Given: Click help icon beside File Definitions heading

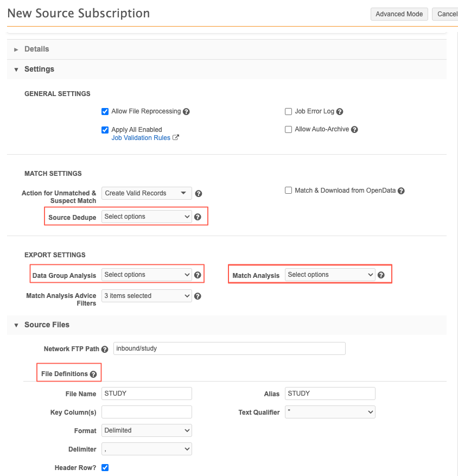Looking at the screenshot, I should 93,375.
